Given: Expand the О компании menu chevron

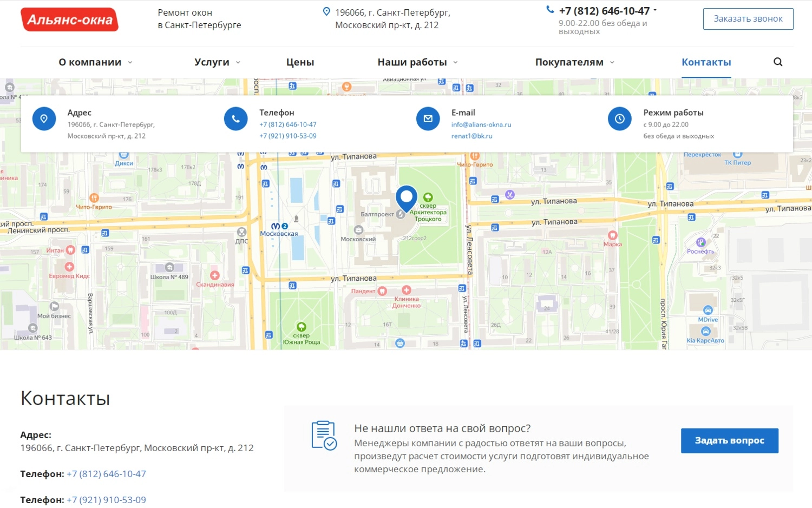Looking at the screenshot, I should point(130,63).
